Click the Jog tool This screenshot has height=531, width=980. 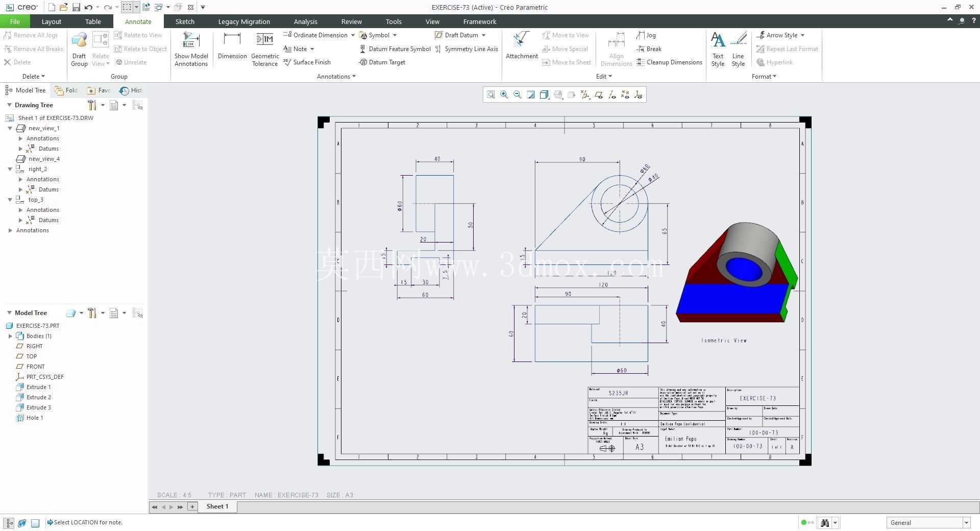point(646,35)
